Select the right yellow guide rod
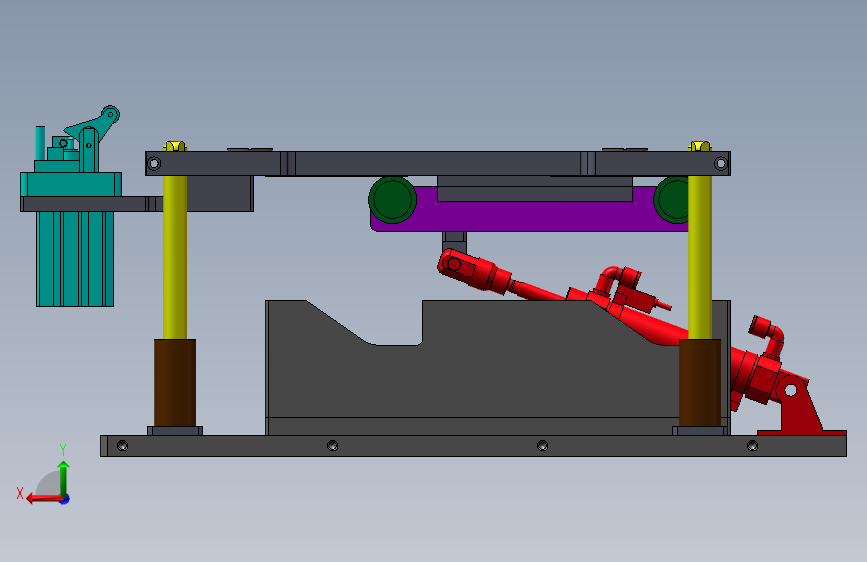Image resolution: width=867 pixels, height=562 pixels. (699, 257)
